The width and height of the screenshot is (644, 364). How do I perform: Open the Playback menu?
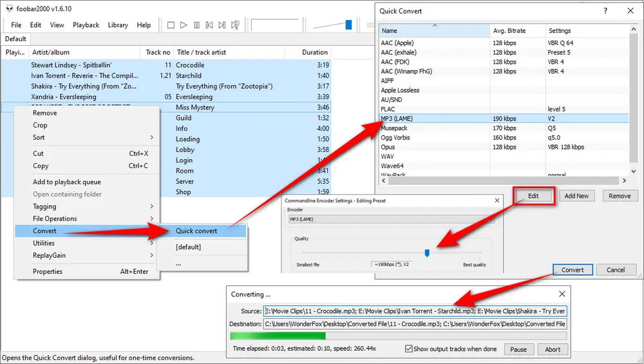coord(86,25)
